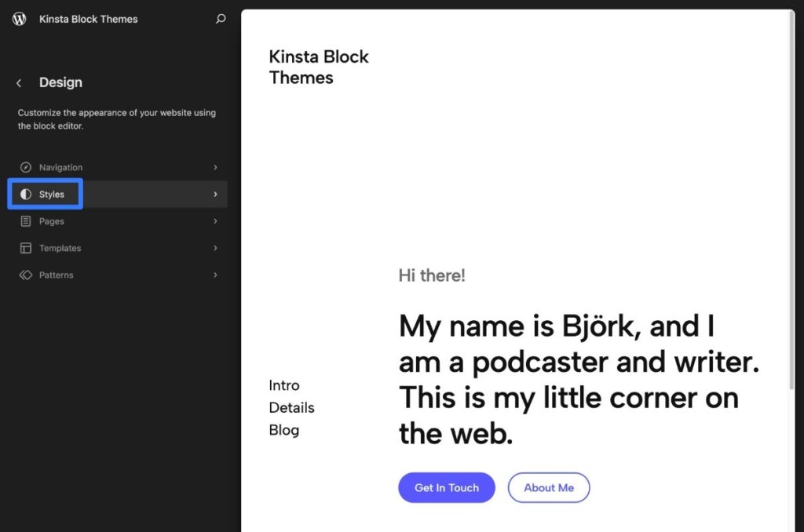Select the Navigation compass icon
The width and height of the screenshot is (804, 532).
tap(24, 167)
